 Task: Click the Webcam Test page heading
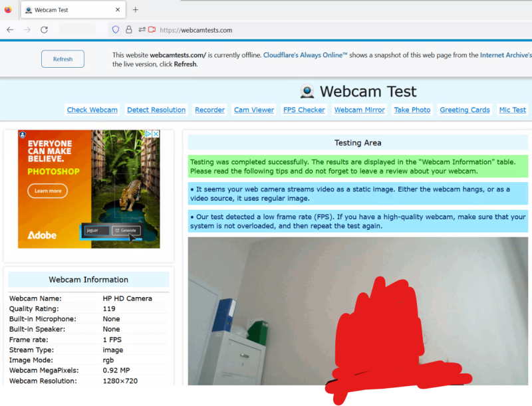click(x=368, y=92)
